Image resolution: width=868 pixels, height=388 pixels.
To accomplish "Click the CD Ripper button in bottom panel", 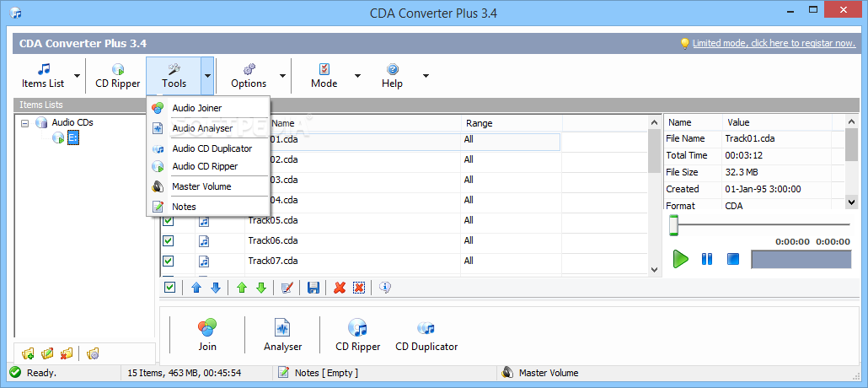I will pyautogui.click(x=357, y=335).
